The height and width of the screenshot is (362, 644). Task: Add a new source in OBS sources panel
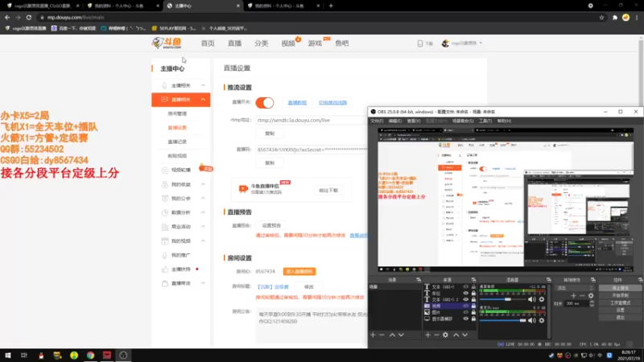pyautogui.click(x=427, y=335)
